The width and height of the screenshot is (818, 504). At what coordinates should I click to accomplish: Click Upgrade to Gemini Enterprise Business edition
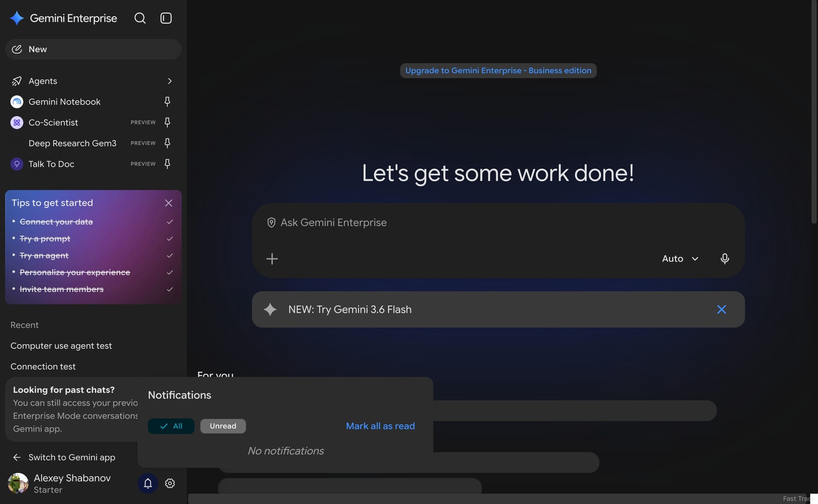click(498, 70)
